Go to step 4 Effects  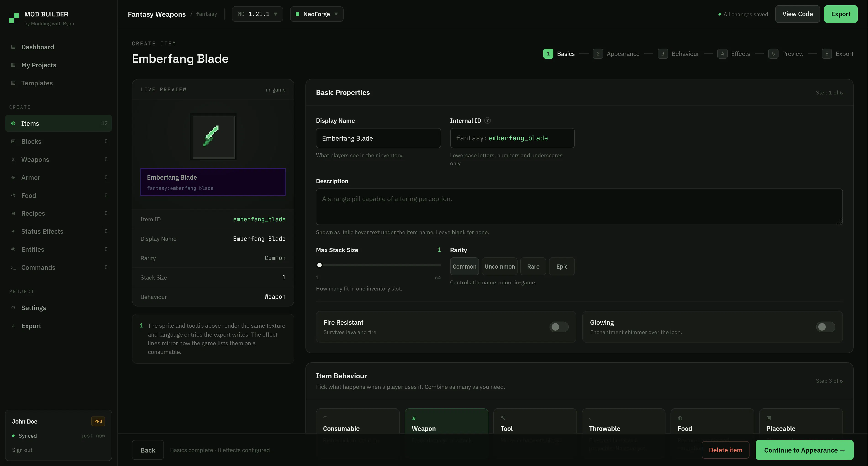click(734, 54)
